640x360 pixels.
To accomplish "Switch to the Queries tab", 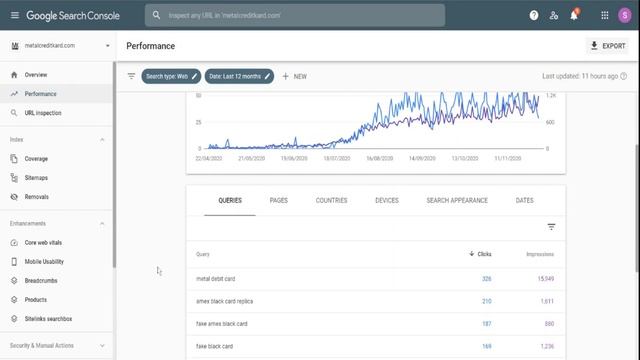I will pyautogui.click(x=230, y=200).
